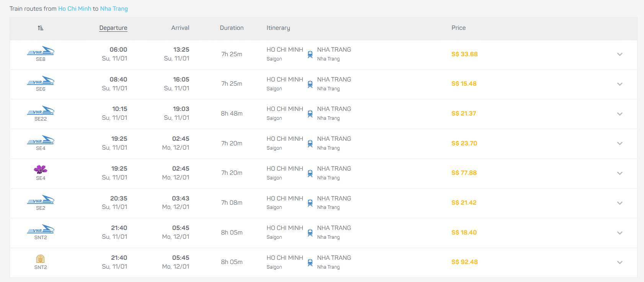Select the S$ 21.37 price for SE22

coord(464,114)
